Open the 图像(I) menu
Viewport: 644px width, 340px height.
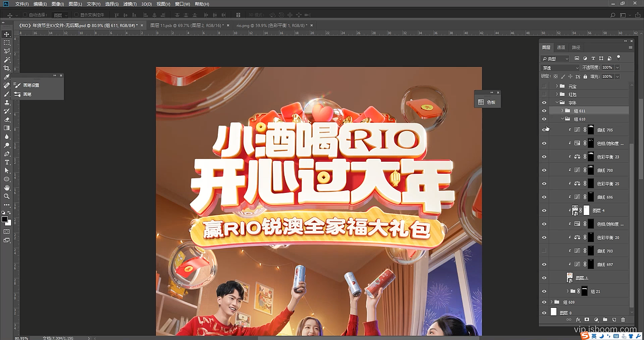click(x=58, y=4)
